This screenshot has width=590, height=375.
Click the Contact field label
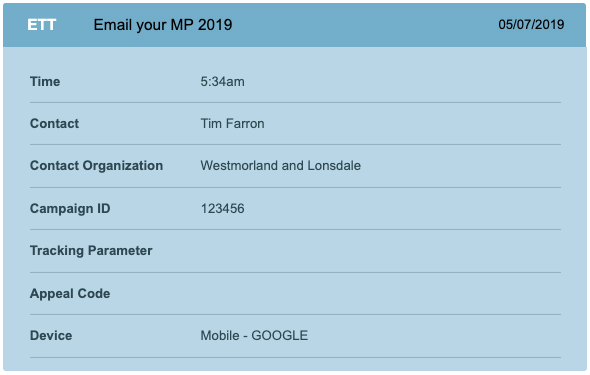[55, 123]
